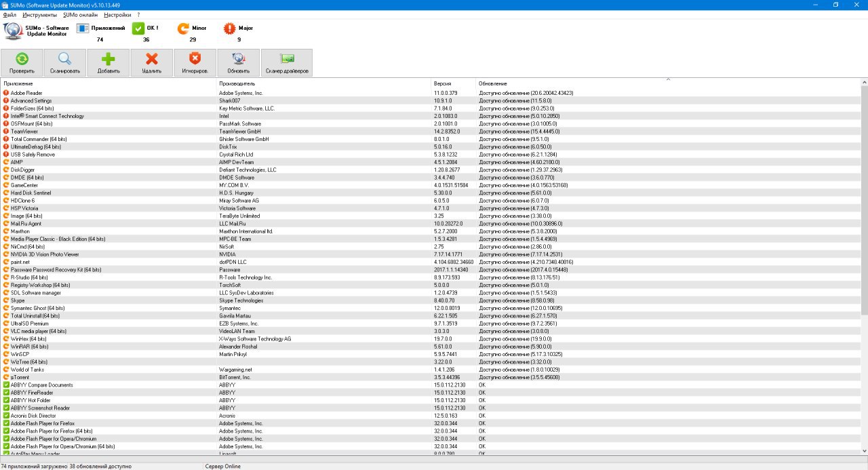This screenshot has width=868, height=470.
Task: Click the orange status icon next to Maxthon
Action: tap(6, 231)
